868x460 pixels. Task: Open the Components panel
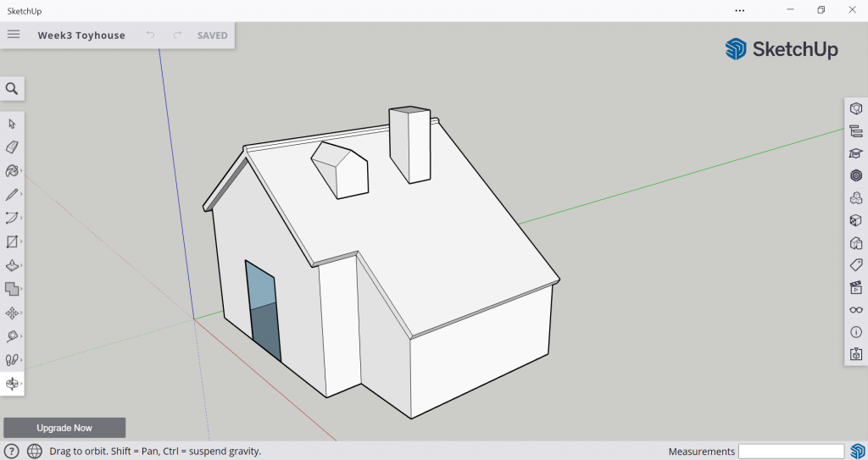tap(856, 198)
